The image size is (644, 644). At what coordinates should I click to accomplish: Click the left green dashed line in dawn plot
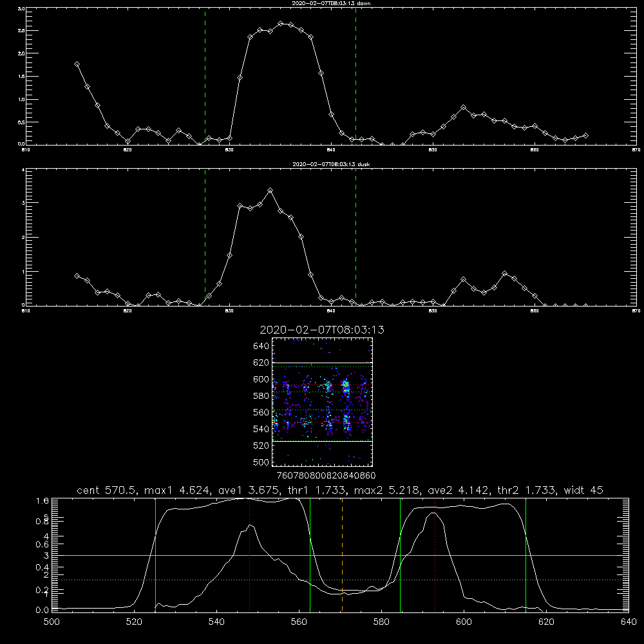(205, 77)
